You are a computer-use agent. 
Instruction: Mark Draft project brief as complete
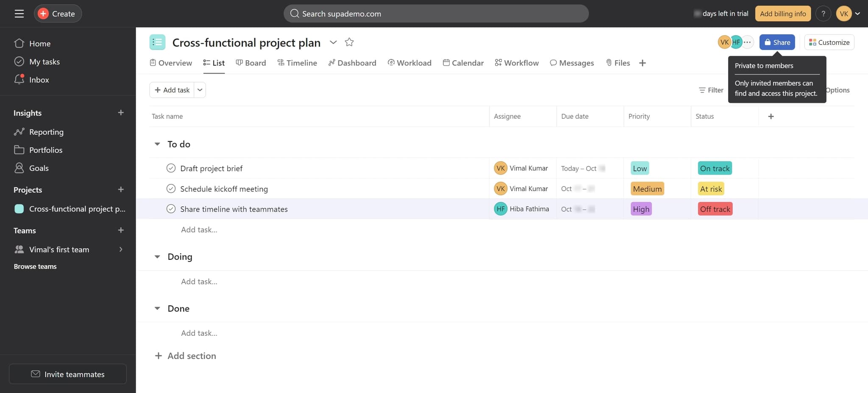coord(171,168)
